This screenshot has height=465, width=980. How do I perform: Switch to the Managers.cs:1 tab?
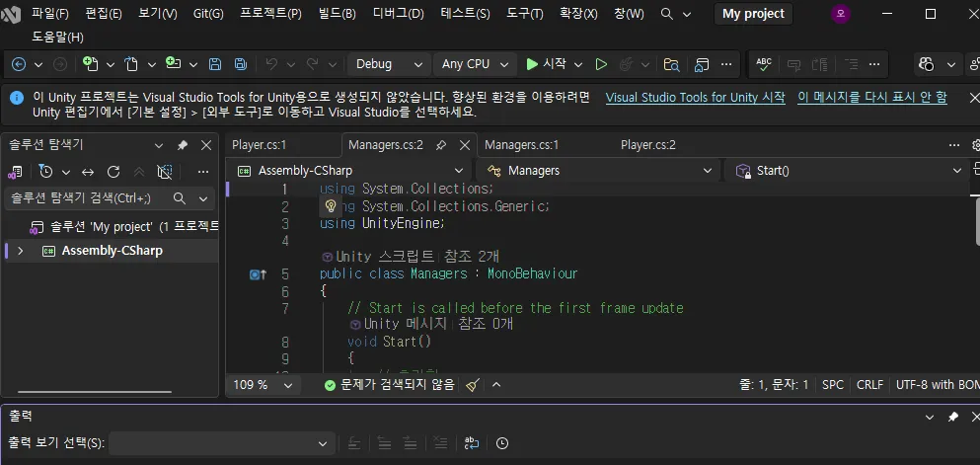coord(521,145)
